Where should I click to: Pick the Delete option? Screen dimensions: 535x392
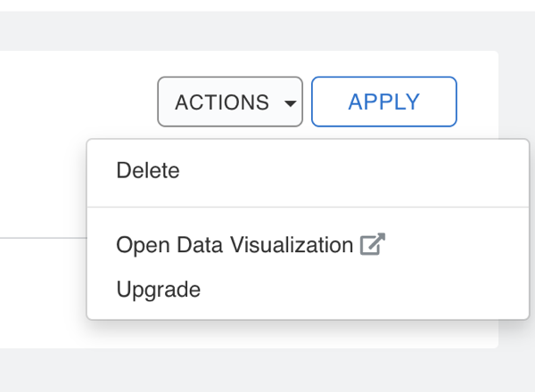[x=148, y=171]
